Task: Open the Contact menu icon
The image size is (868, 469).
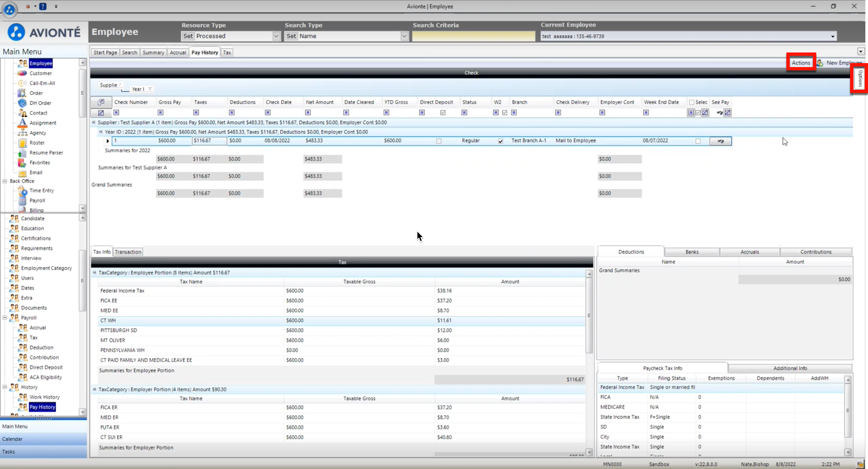Action: (22, 113)
